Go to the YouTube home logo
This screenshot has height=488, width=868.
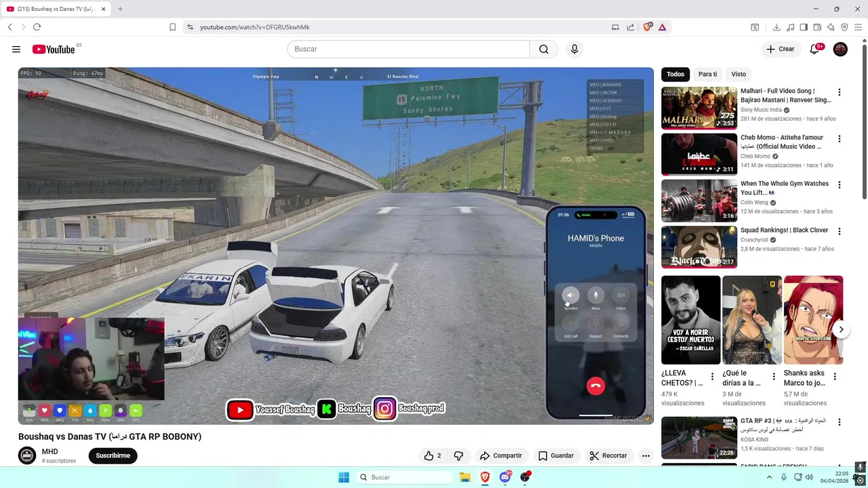pos(53,49)
